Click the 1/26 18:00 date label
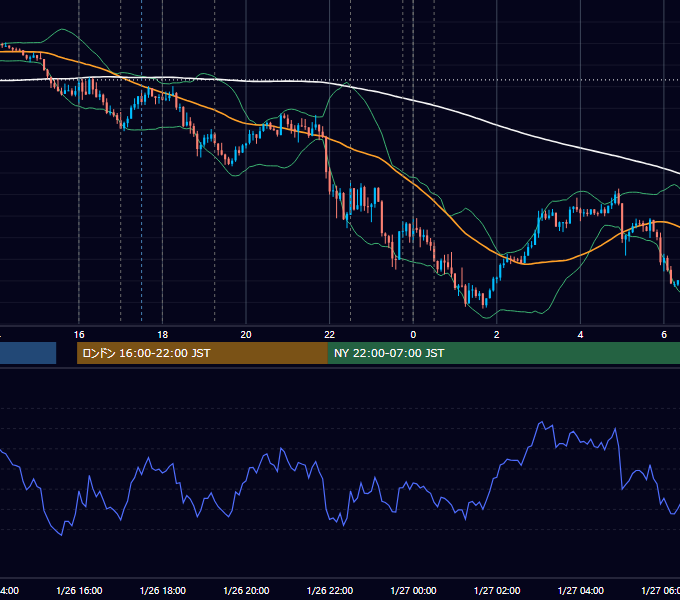The height and width of the screenshot is (600, 680). click(x=163, y=590)
